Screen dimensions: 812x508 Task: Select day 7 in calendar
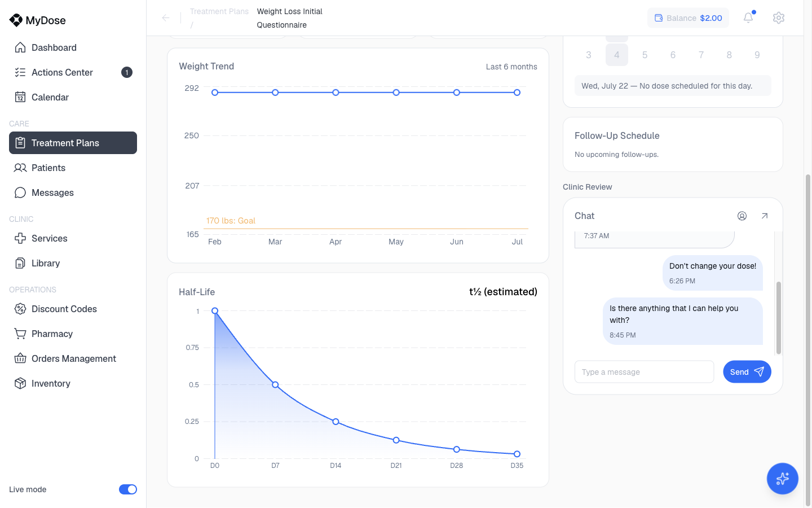701,55
